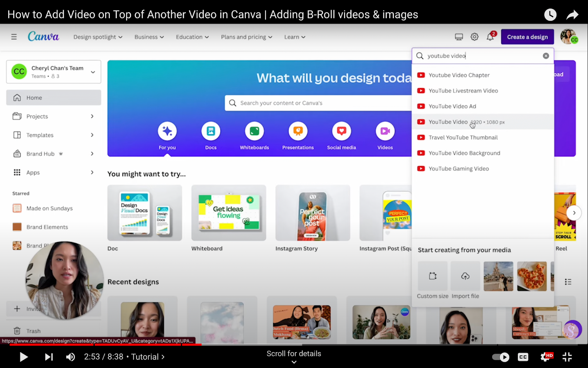
Task: Skip to the next video
Action: tap(49, 357)
